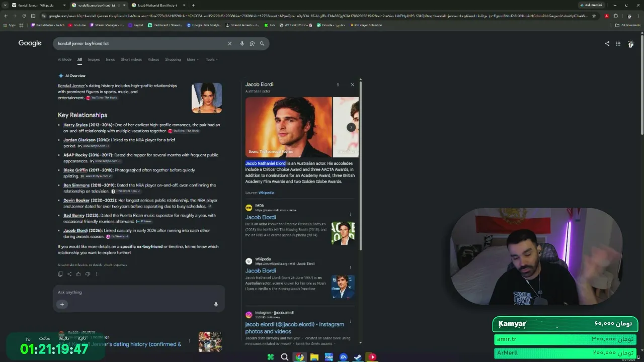This screenshot has height=362, width=644.
Task: Open the red play-button app on the taskbar
Action: click(372, 357)
